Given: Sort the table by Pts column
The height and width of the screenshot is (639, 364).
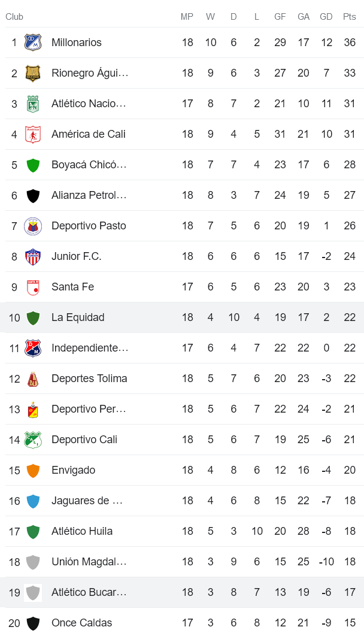Looking at the screenshot, I should pos(349,17).
